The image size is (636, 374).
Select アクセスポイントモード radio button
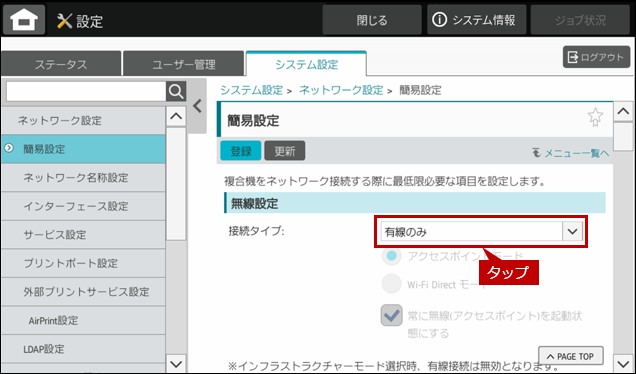391,256
